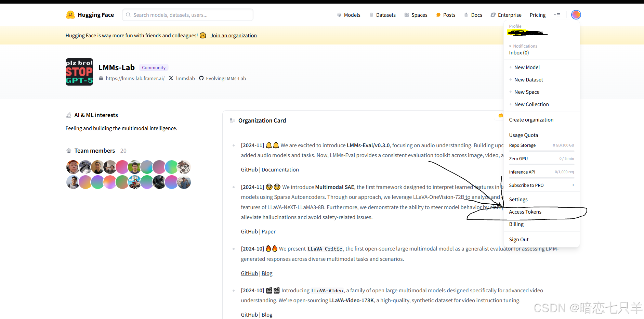Click Join an organization link

tap(234, 36)
